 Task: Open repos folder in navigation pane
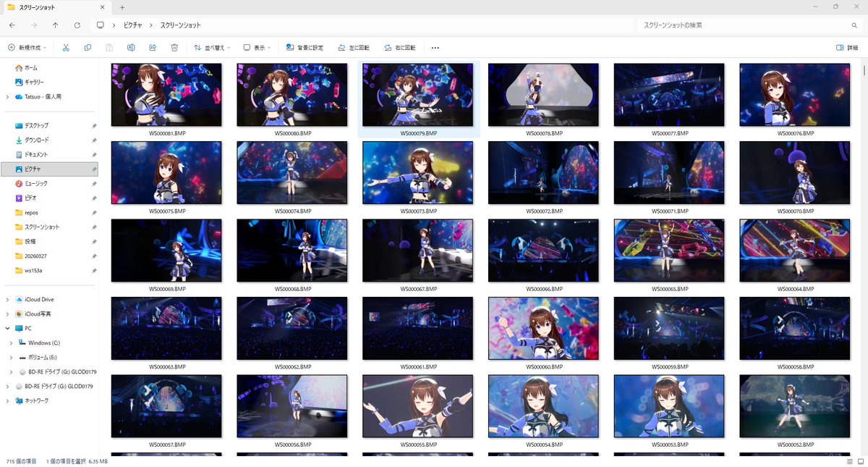pyautogui.click(x=27, y=212)
